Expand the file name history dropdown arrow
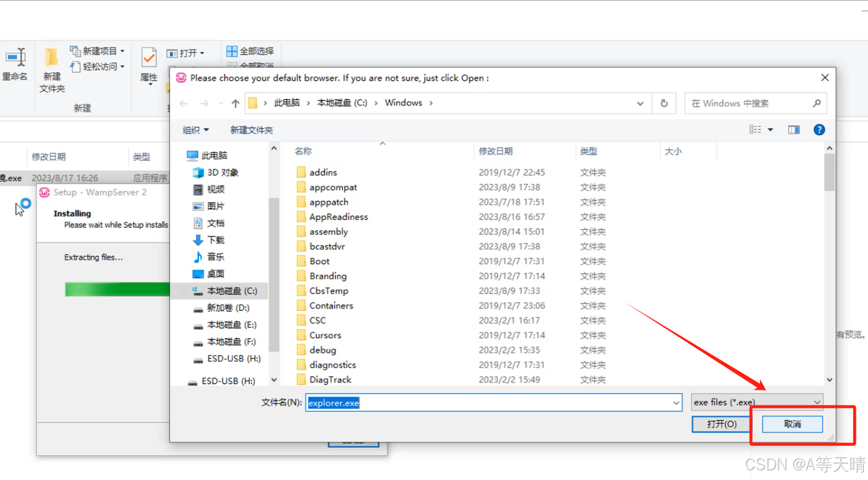868x480 pixels. click(676, 402)
